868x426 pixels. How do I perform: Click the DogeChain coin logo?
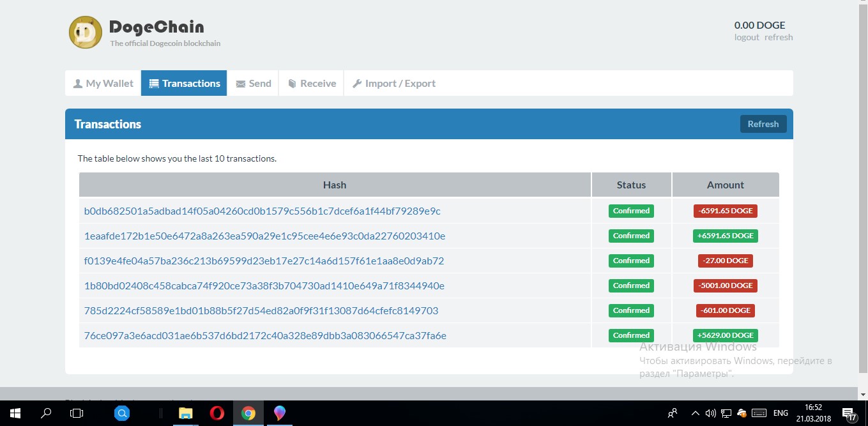[x=85, y=32]
